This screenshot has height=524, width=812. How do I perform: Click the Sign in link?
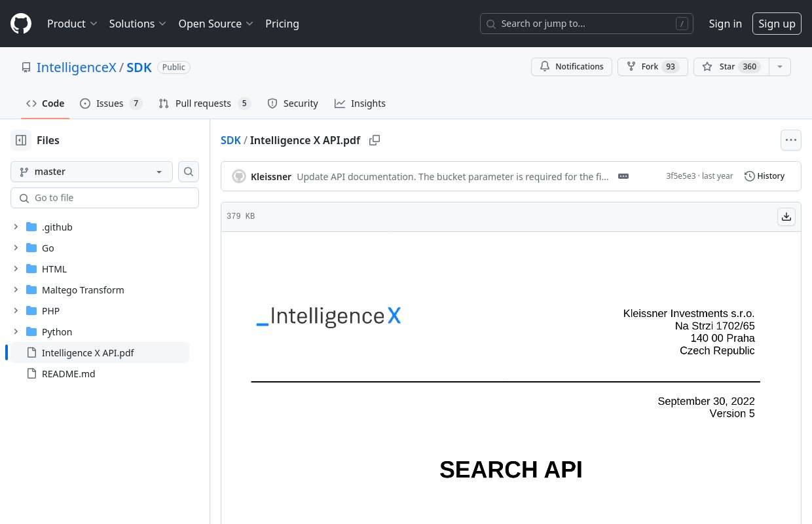[x=725, y=24]
